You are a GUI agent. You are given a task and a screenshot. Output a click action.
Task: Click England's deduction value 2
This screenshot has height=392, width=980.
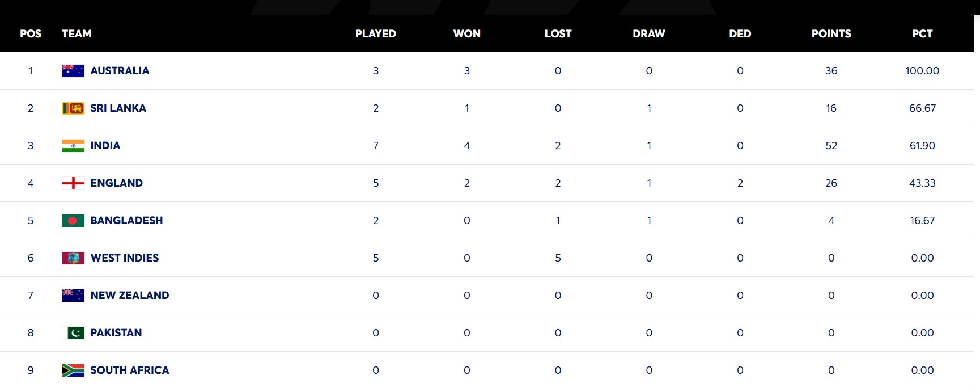pos(740,183)
